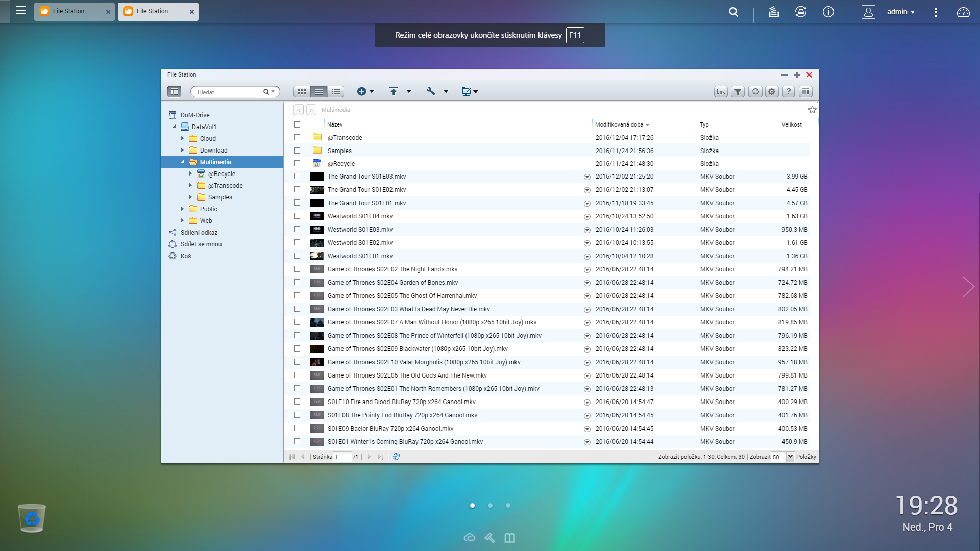Open the wrench tools icon
The image size is (980, 551).
click(431, 92)
